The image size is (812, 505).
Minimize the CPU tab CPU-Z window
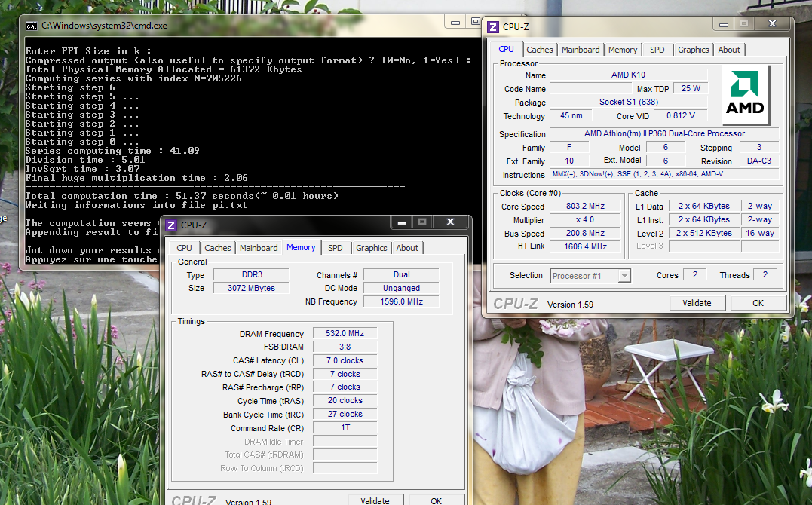pos(724,24)
